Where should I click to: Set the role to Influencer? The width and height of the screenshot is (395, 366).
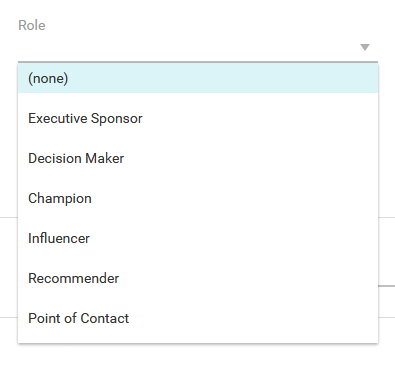coord(198,238)
